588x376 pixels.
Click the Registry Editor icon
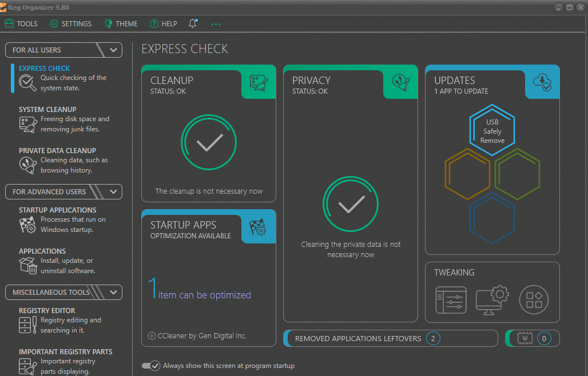coord(28,325)
